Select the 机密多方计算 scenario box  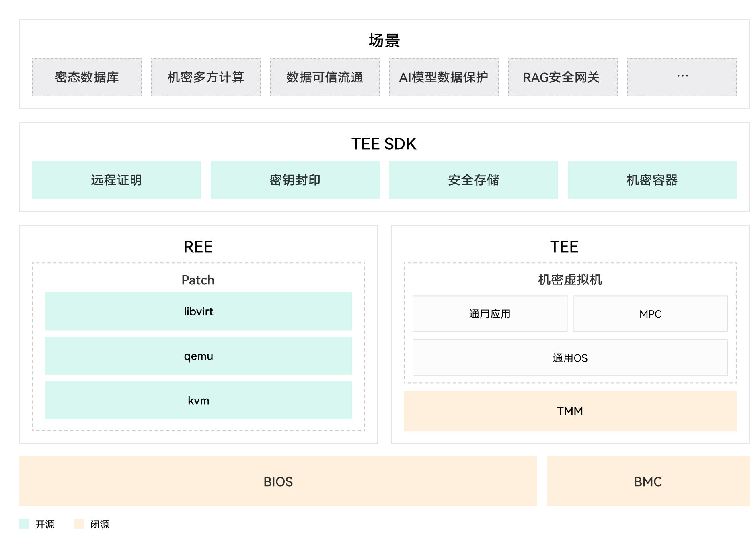click(206, 77)
